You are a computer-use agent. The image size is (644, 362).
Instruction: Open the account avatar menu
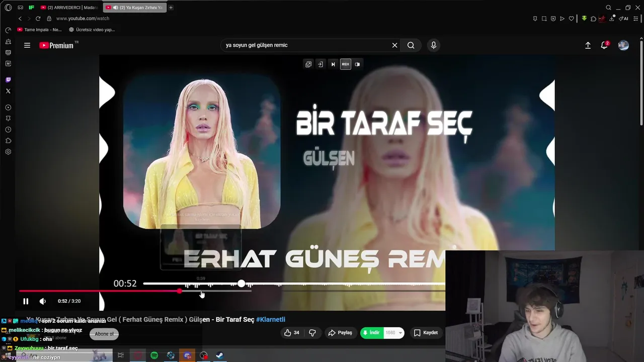(x=623, y=45)
